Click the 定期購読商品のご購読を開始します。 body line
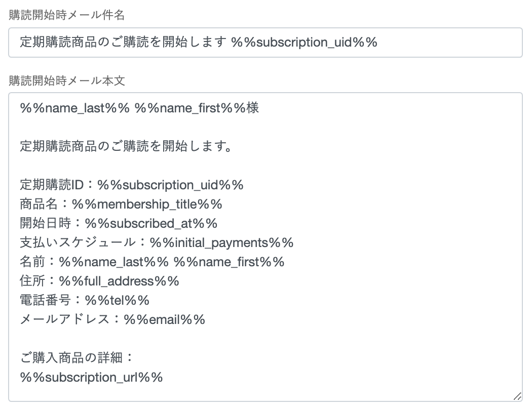 [x=126, y=147]
